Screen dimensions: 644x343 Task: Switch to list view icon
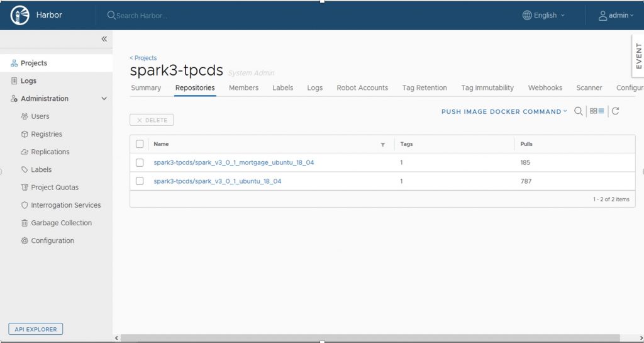coord(601,111)
